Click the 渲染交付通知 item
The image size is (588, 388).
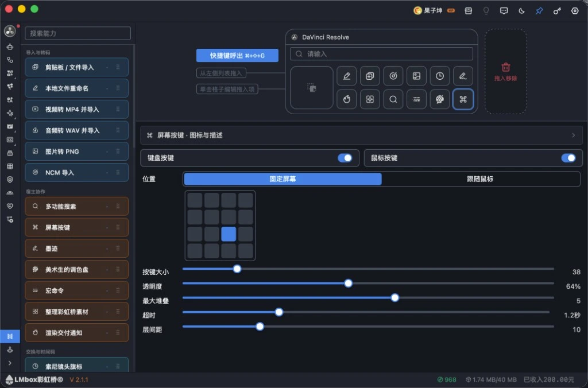pos(77,332)
